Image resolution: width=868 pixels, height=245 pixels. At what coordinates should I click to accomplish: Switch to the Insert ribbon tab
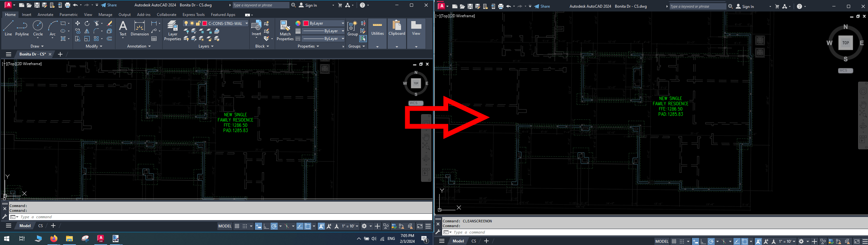point(27,14)
